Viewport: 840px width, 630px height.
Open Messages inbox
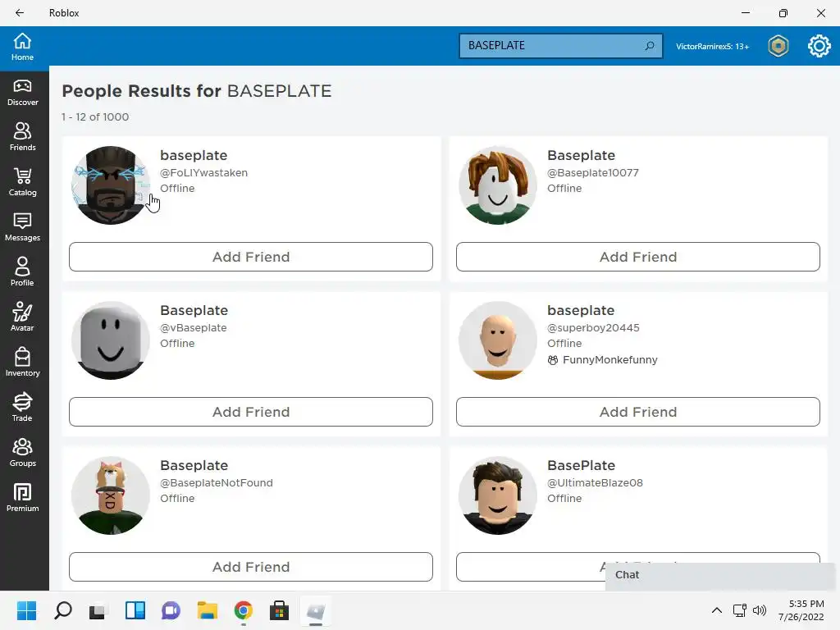(x=22, y=227)
